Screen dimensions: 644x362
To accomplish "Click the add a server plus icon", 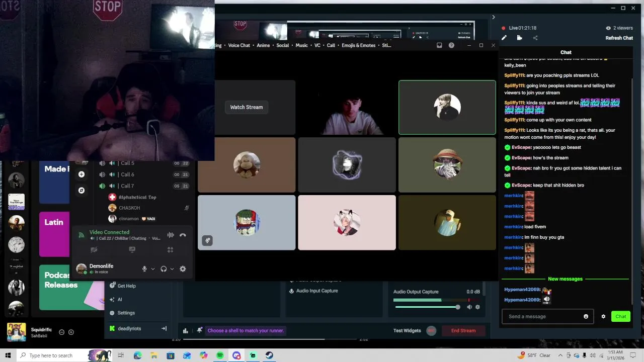I will pos(82,174).
